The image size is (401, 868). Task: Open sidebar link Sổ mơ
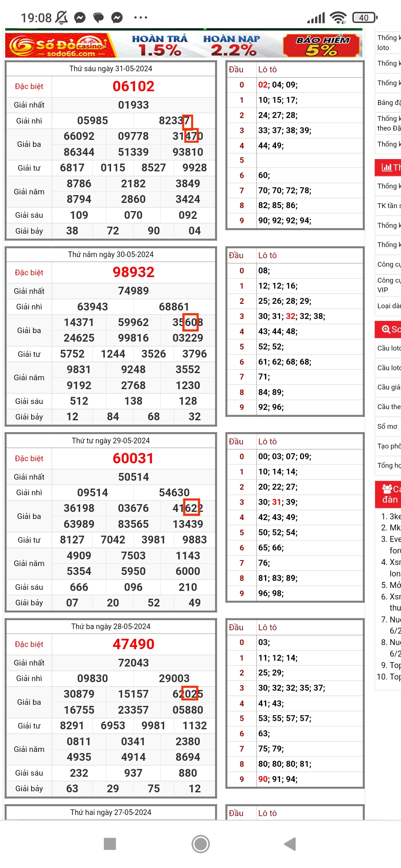pos(387,426)
